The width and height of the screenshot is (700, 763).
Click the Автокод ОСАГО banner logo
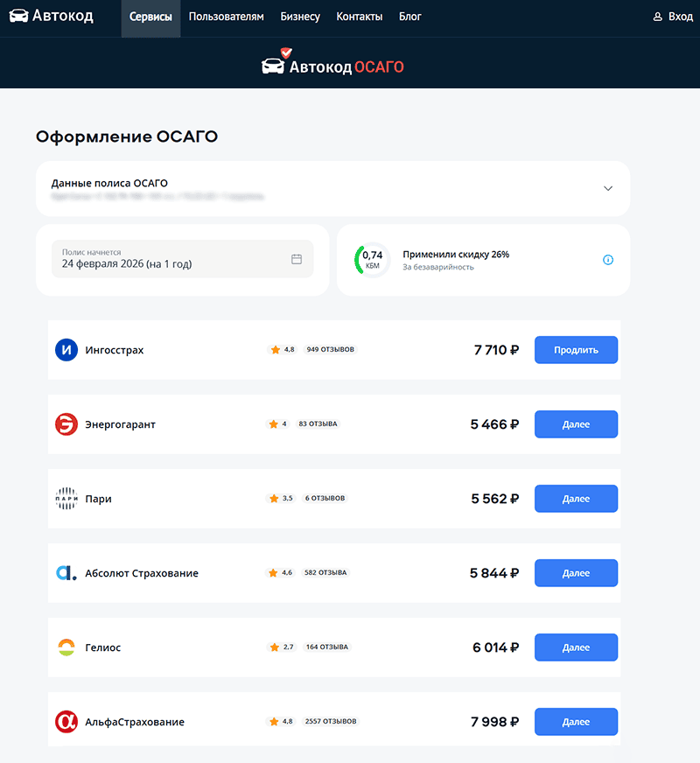pyautogui.click(x=332, y=61)
